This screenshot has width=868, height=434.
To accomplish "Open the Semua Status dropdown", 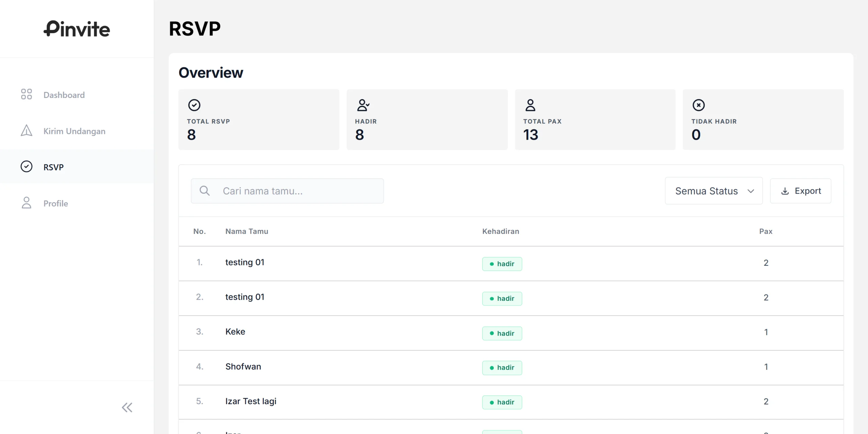I will click(707, 191).
